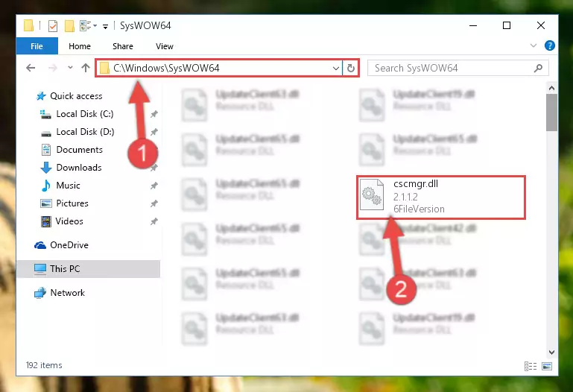Open the recent locations dropdown
This screenshot has width=573, height=392.
[x=70, y=68]
